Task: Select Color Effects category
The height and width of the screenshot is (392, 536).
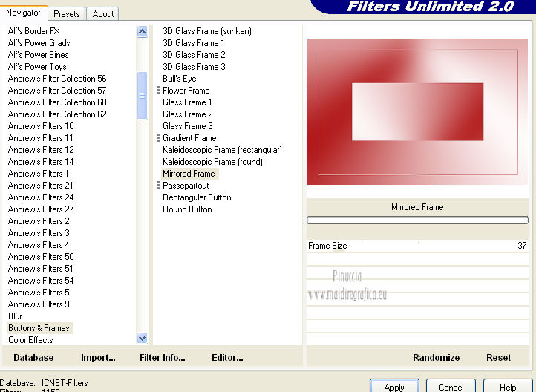Action: [x=30, y=340]
